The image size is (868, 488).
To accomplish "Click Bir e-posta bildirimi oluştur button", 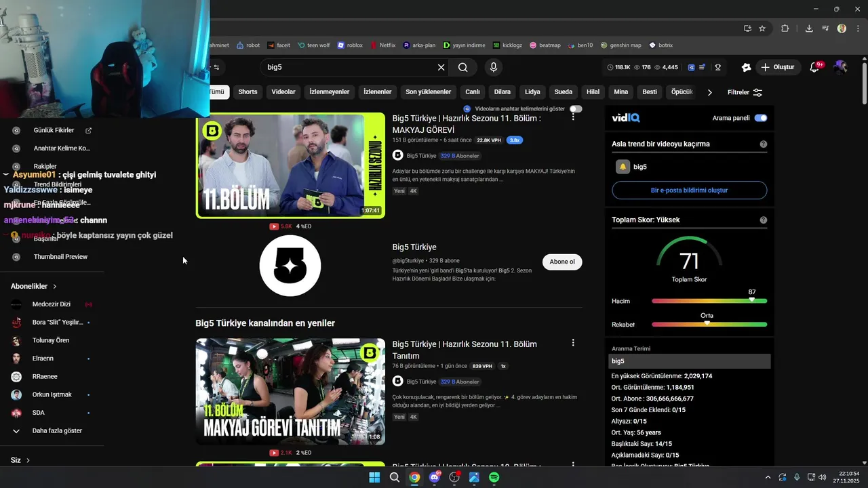I will (x=690, y=190).
